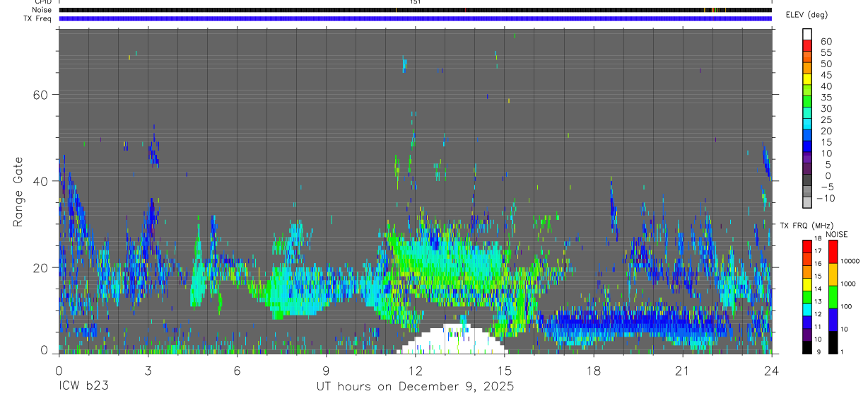The height and width of the screenshot is (401, 868).
Task: Click the x-axis tick label '3'
Action: [x=148, y=371]
